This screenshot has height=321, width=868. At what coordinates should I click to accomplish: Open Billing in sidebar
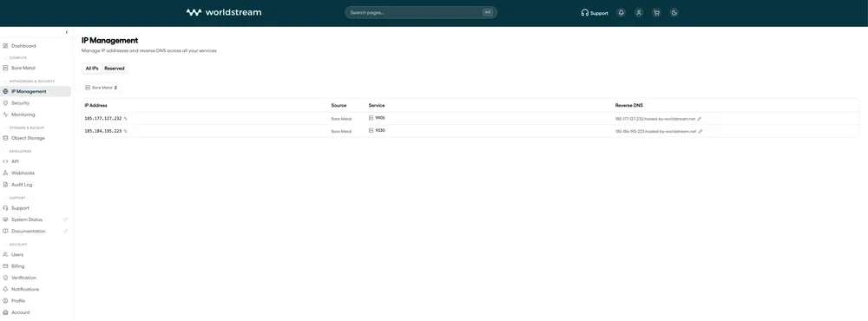pos(17,266)
